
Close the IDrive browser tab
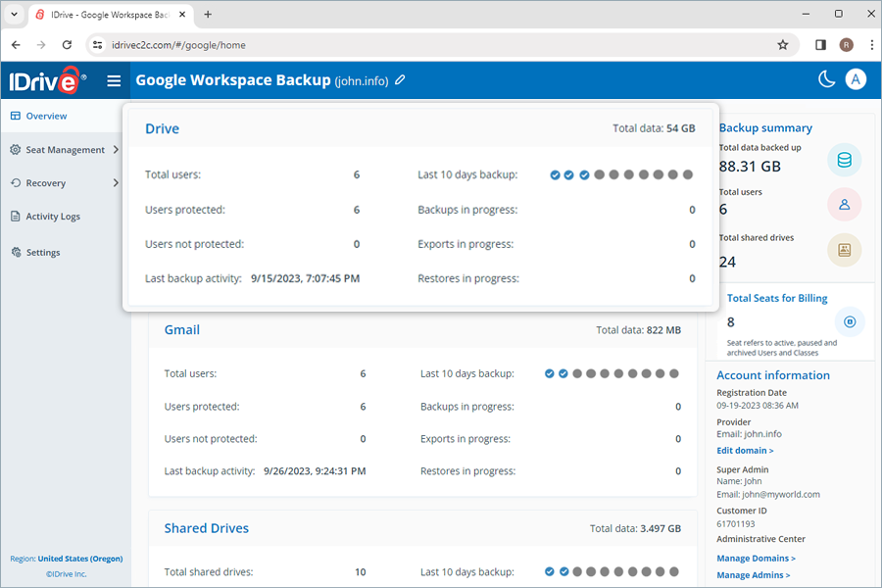182,15
